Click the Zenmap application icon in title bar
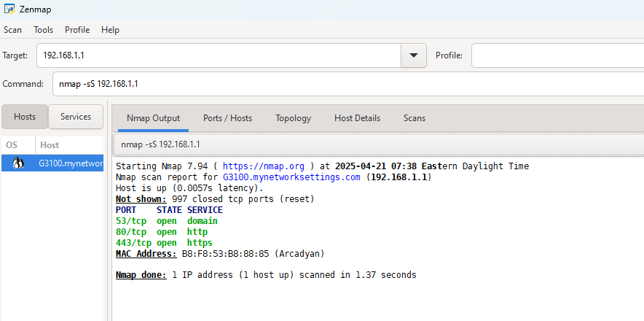This screenshot has height=321, width=644. tap(9, 9)
